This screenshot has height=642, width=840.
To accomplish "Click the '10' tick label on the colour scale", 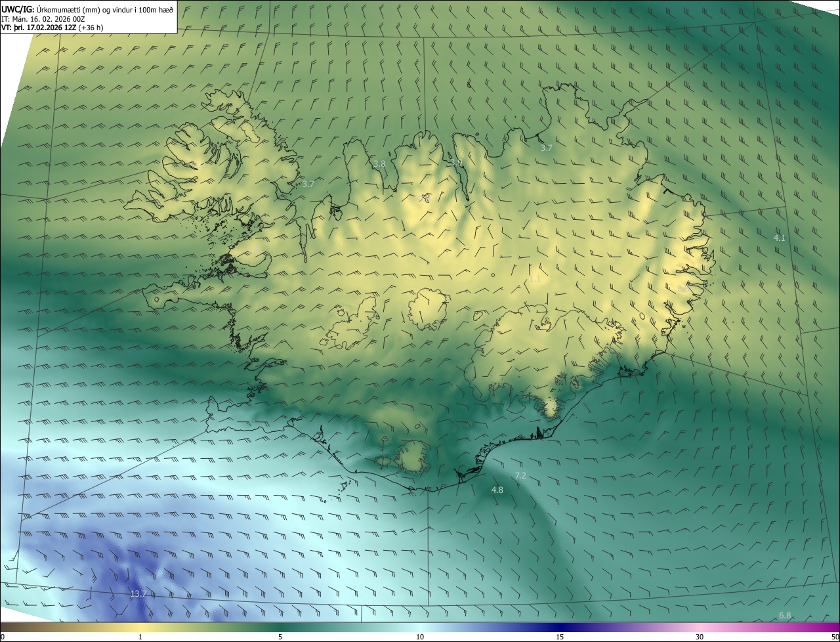I will [x=420, y=637].
